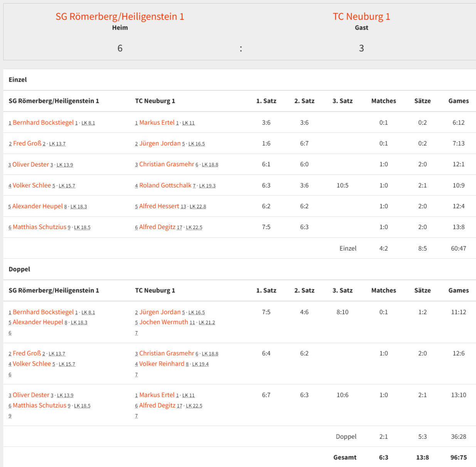Click the Gesamt sets total 13:8
This screenshot has height=467, width=476.
(422, 457)
